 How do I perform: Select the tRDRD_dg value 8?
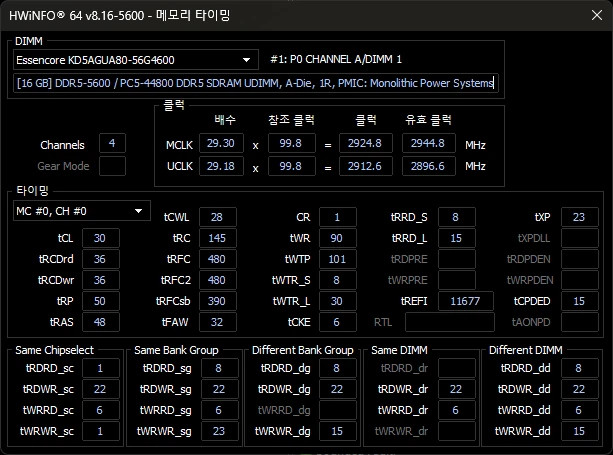(338, 368)
